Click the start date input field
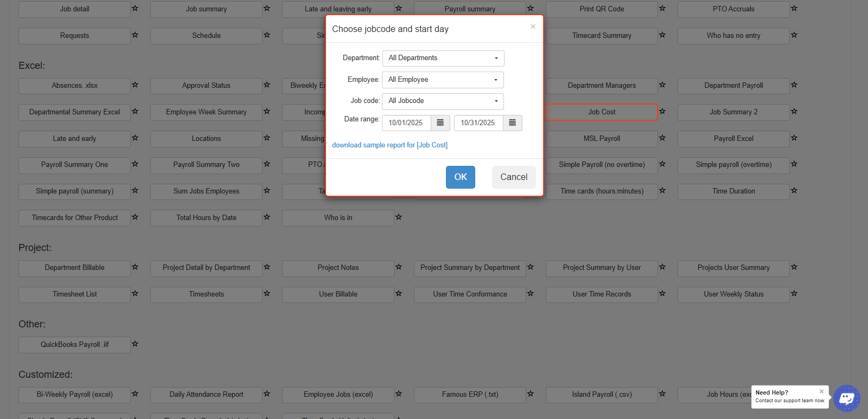The width and height of the screenshot is (868, 419). point(406,123)
